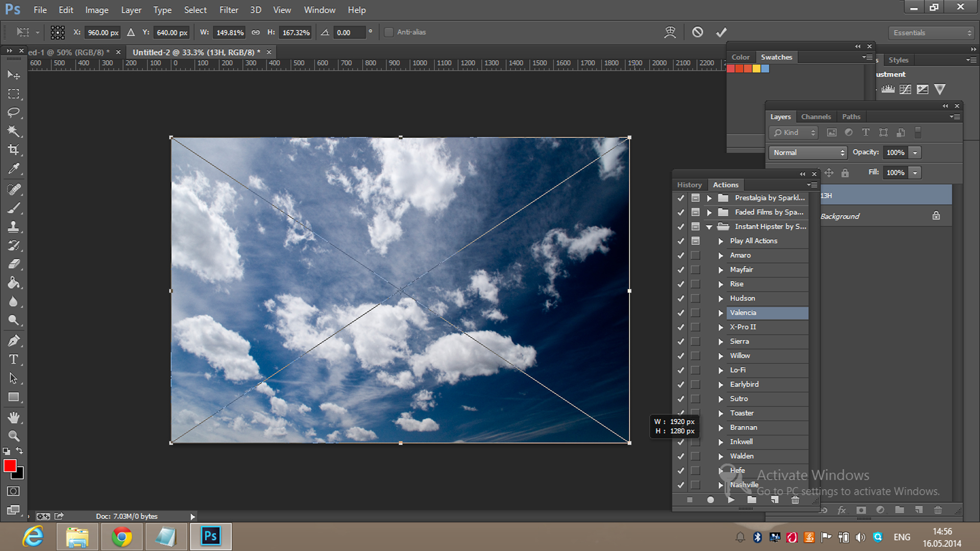Expand the Prestalgia by Sparkl... action set

pos(709,198)
